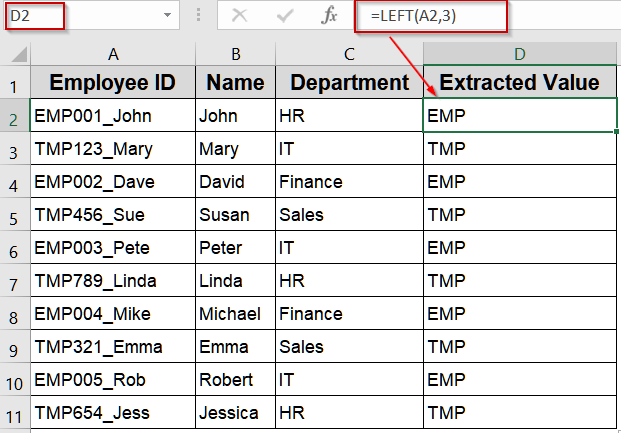This screenshot has height=433, width=621.
Task: Select the HR cell in Jessica's row
Action: [x=349, y=412]
